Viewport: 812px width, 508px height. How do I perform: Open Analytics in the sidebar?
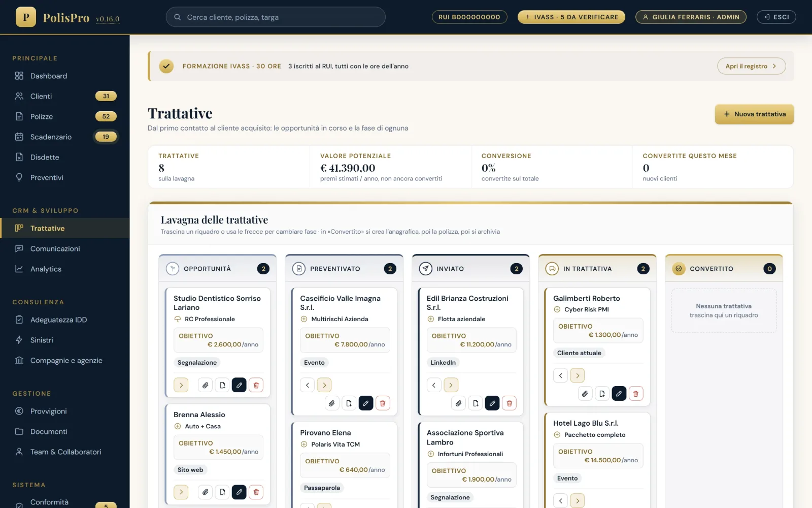coord(64,269)
